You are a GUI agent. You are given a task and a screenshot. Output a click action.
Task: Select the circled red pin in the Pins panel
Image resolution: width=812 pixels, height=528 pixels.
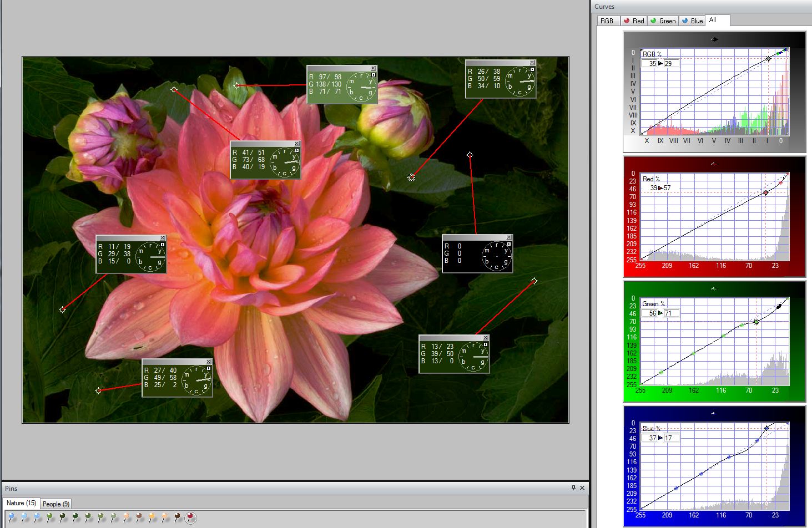click(190, 517)
